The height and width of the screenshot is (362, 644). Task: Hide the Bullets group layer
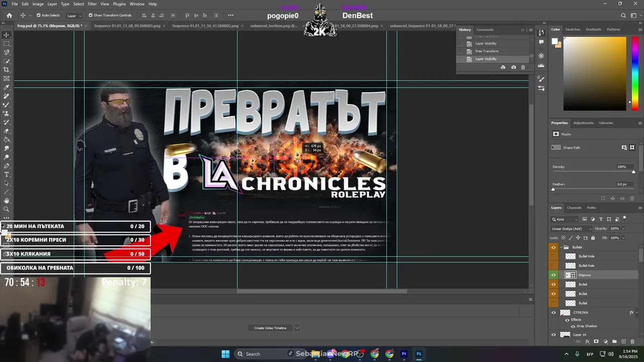click(x=554, y=247)
